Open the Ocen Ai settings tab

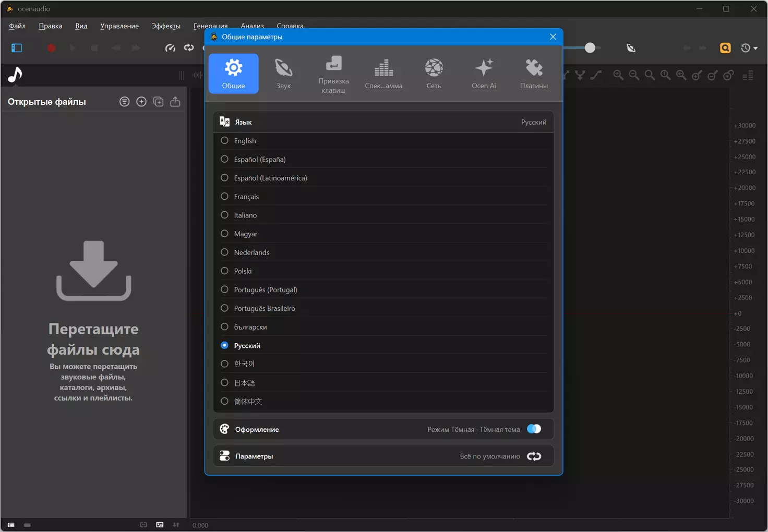pos(484,74)
